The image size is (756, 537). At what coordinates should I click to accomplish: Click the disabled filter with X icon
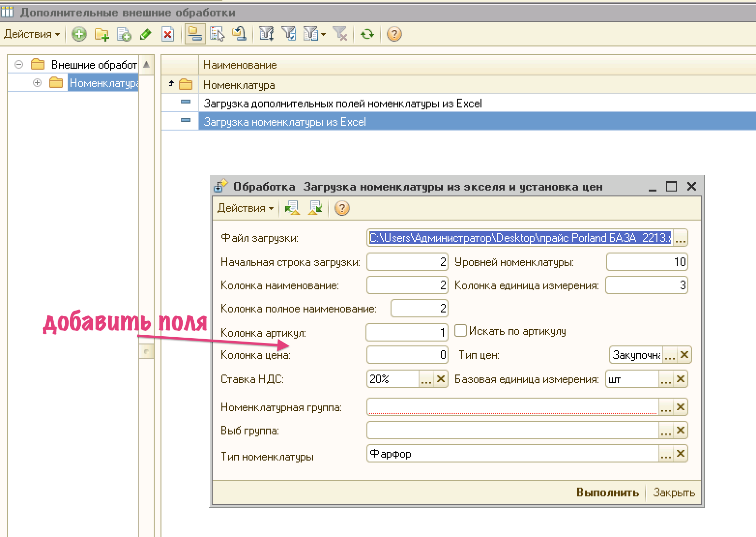[x=340, y=34]
